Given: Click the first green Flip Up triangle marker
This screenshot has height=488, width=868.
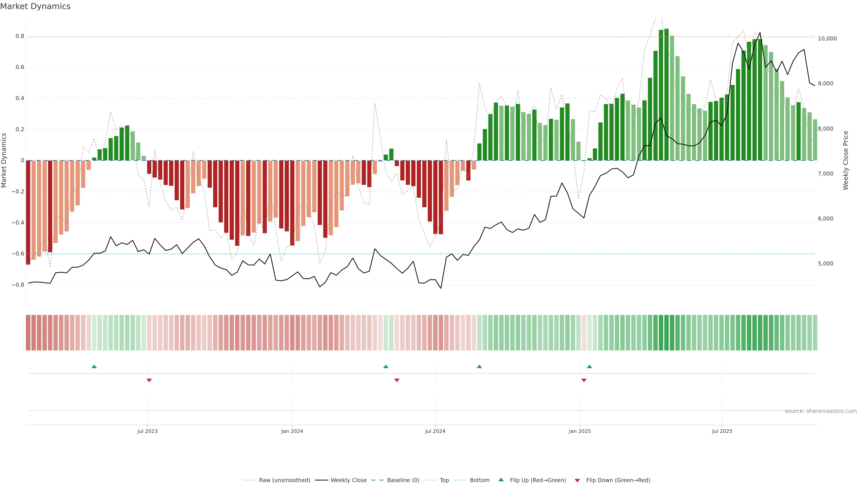Looking at the screenshot, I should tap(94, 366).
